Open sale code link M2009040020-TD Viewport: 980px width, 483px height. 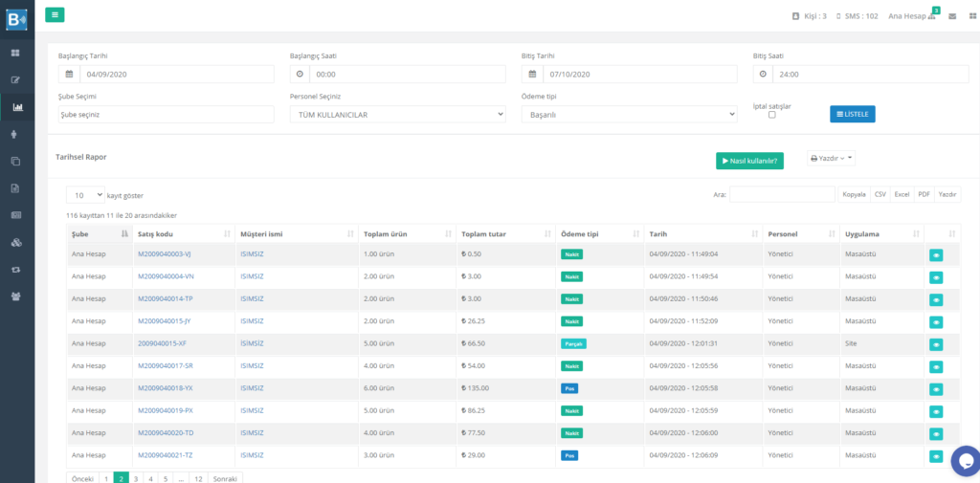pos(166,432)
